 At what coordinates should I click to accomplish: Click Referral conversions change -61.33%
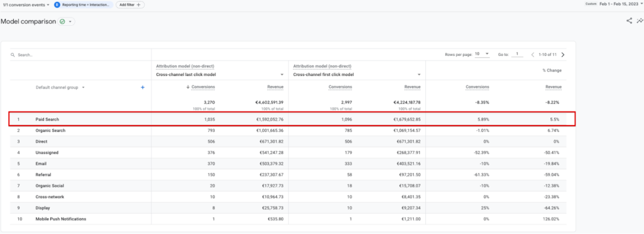481,175
